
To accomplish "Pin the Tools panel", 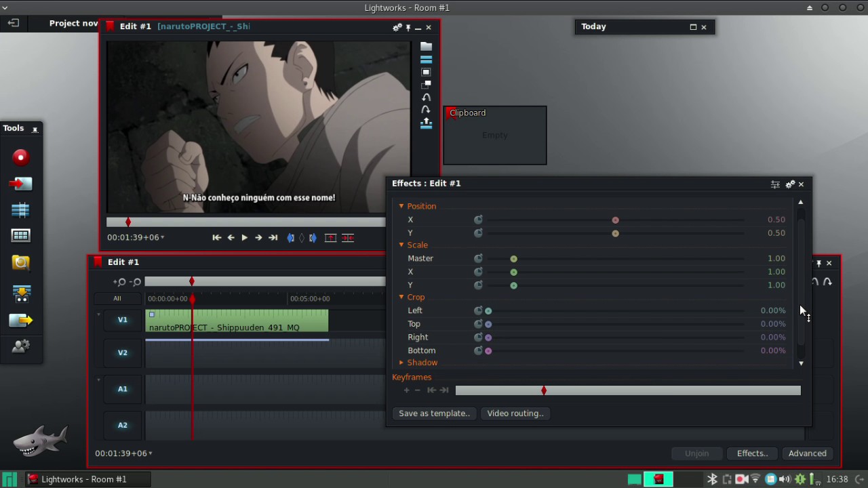I will point(35,129).
